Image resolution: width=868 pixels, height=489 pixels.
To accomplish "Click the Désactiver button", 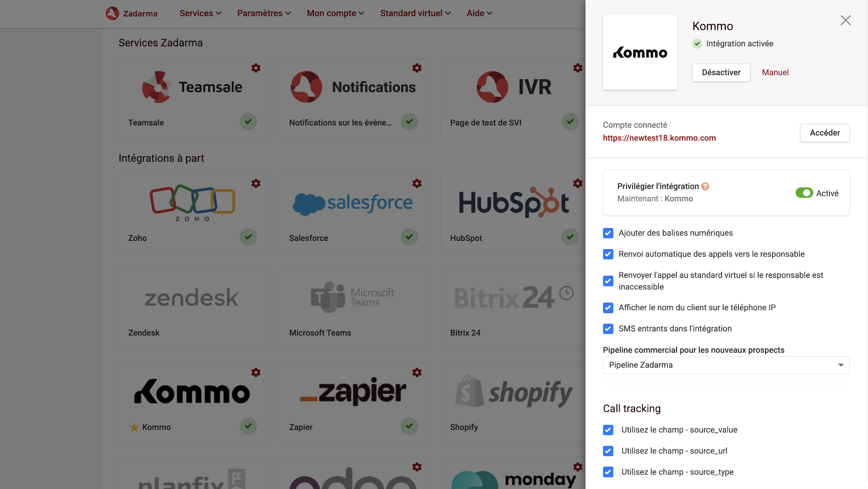I will (721, 72).
